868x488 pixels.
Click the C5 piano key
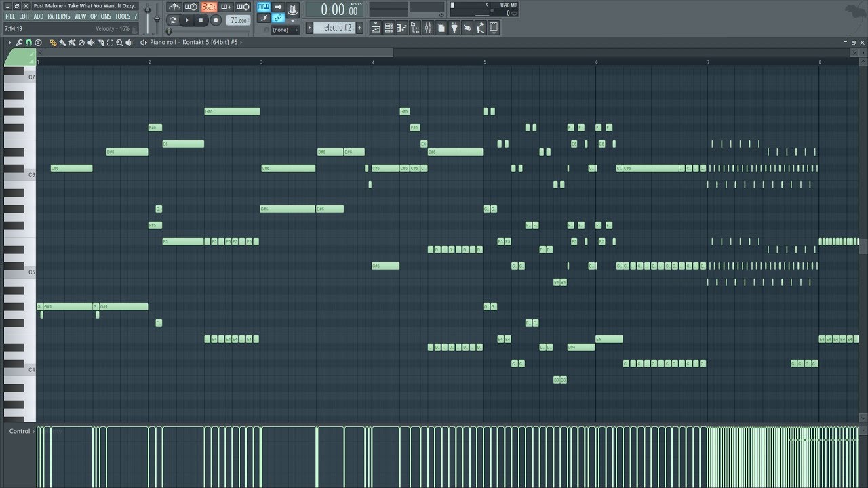(x=19, y=272)
